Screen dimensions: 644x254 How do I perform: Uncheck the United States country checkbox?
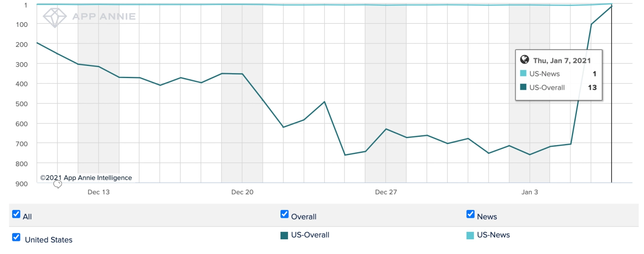pos(16,237)
